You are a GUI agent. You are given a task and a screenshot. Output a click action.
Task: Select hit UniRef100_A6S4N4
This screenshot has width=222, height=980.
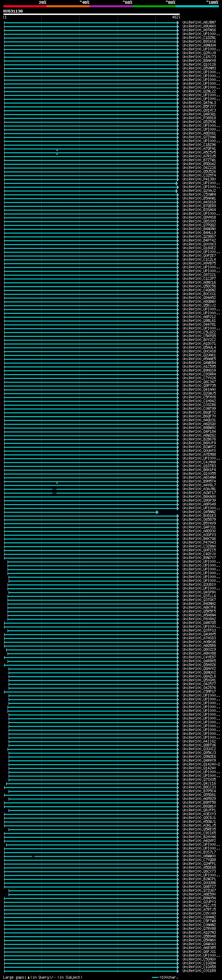click(x=199, y=477)
